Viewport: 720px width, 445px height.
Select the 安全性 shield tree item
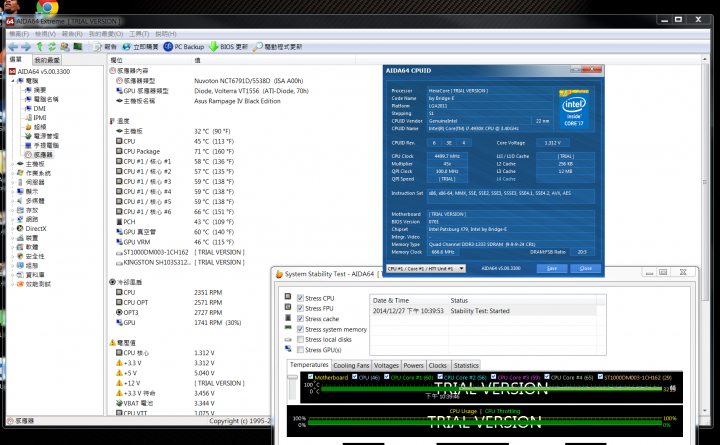pos(35,256)
